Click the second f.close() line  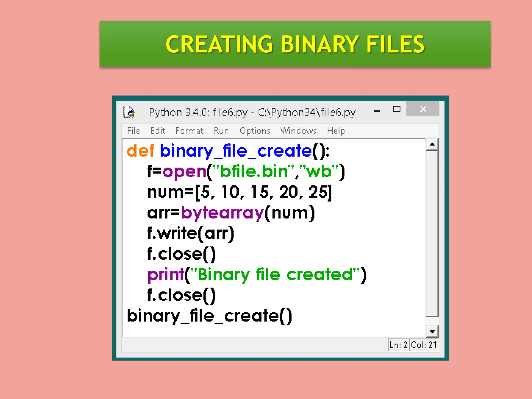coord(181,295)
